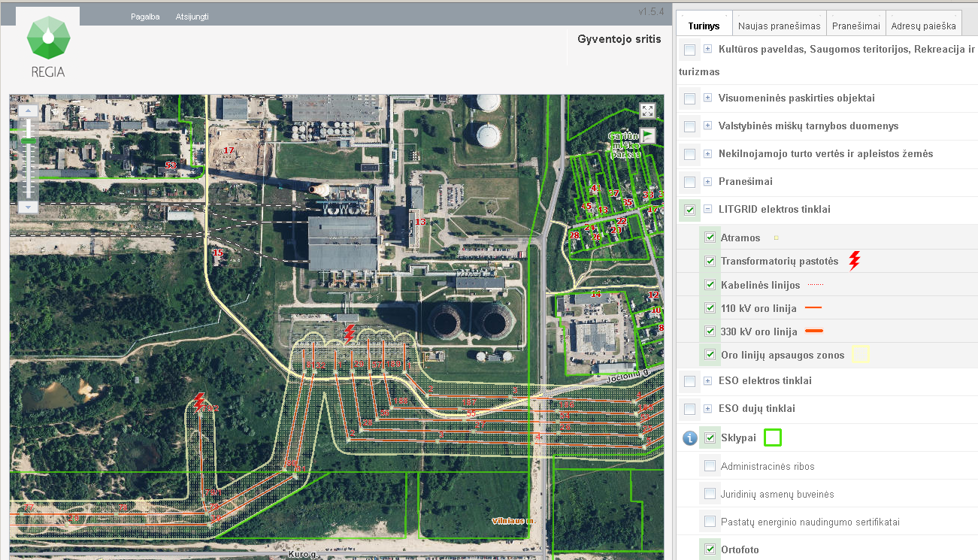Click transformer substation lightning icon near power plant
The width and height of the screenshot is (978, 560).
point(350,333)
